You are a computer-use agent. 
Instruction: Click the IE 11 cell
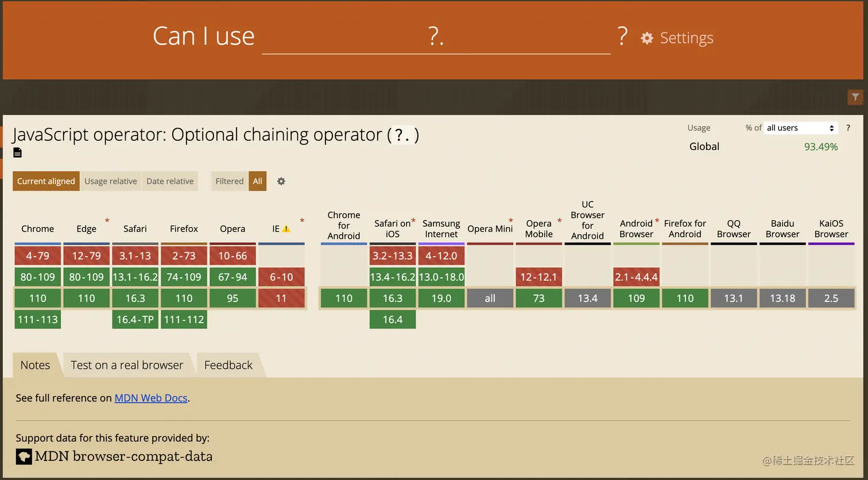(x=281, y=298)
